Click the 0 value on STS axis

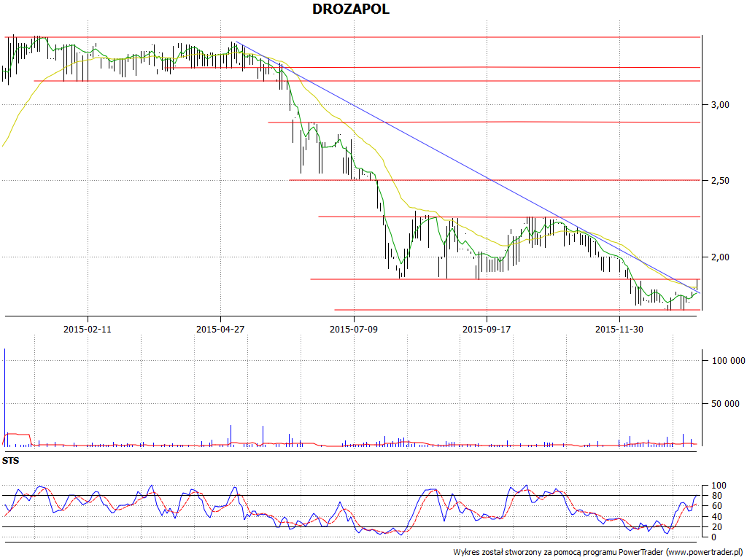pos(713,537)
